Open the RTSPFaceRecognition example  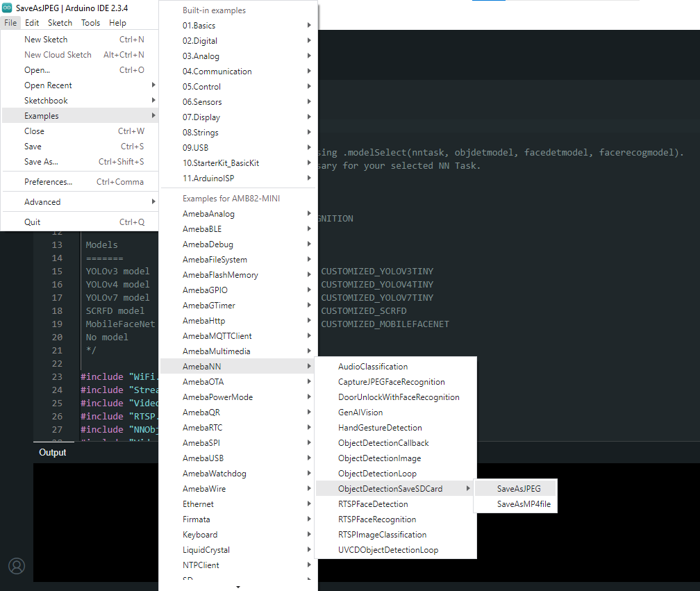(396, 519)
